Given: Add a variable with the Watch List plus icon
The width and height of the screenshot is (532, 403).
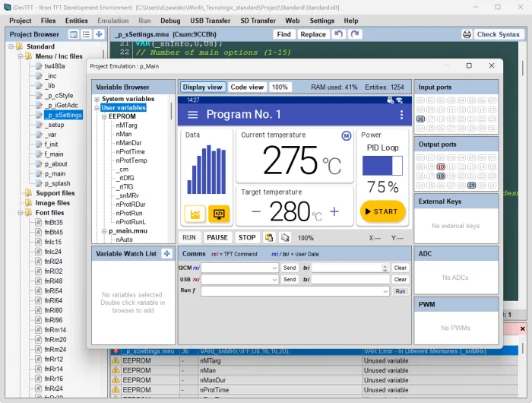Looking at the screenshot, I should (166, 254).
